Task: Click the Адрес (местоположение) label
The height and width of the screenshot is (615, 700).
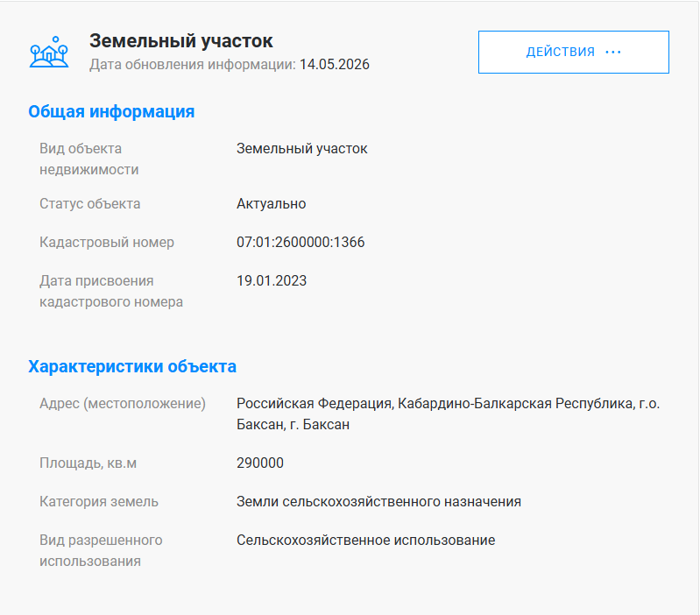Action: click(123, 404)
